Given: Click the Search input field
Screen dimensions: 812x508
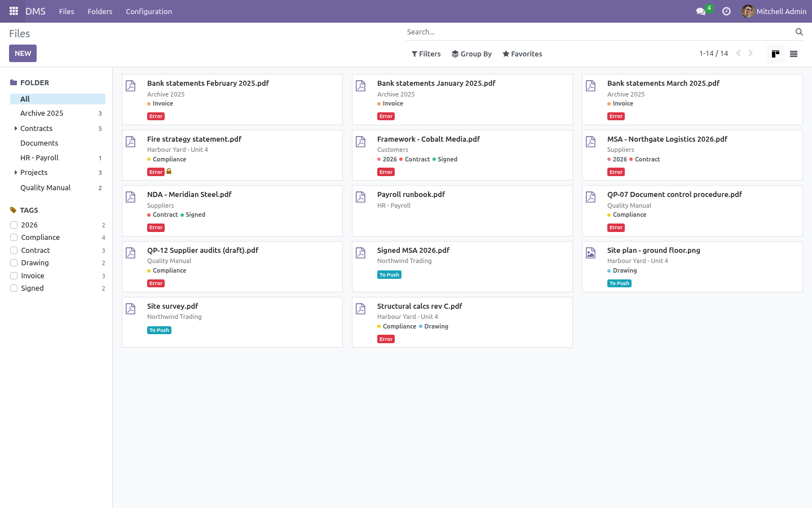Looking at the screenshot, I should pyautogui.click(x=599, y=32).
